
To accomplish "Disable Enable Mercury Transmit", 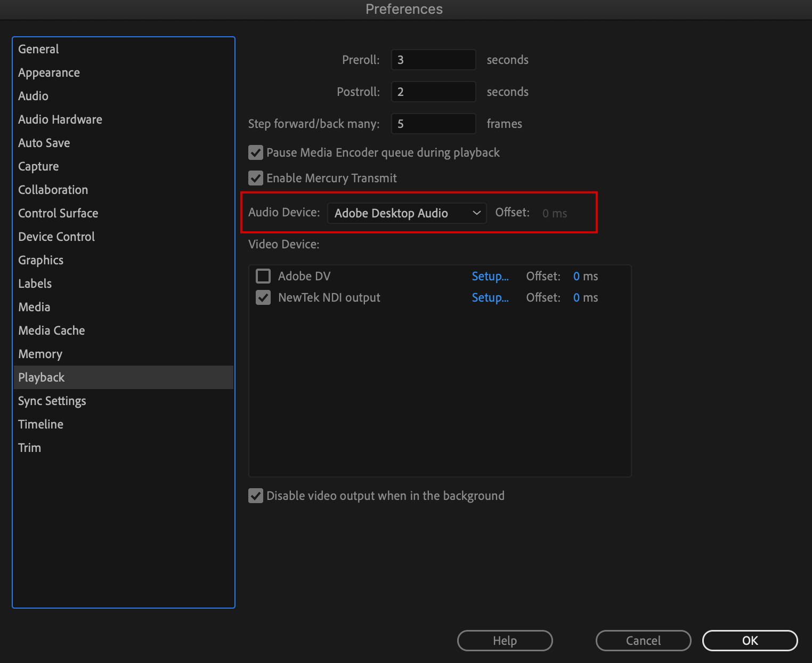I will [255, 178].
